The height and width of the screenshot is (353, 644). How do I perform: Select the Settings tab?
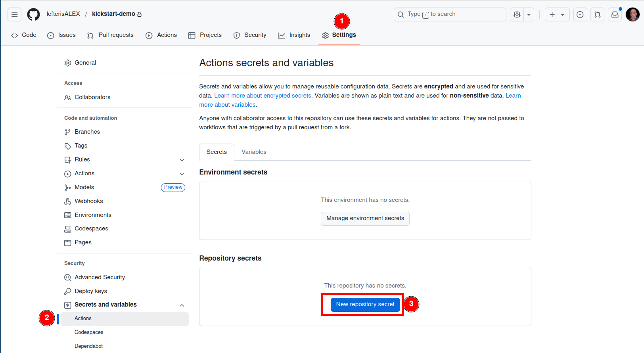pos(339,35)
